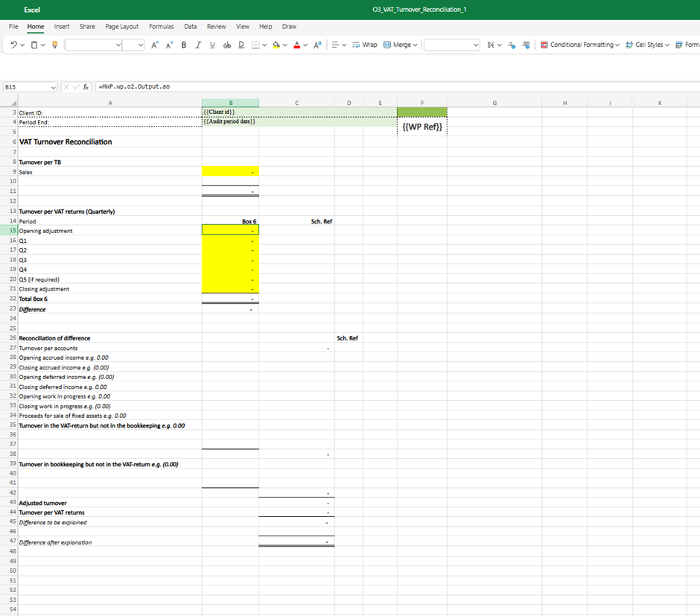This screenshot has width=700, height=616.
Task: Click the Format Painter brush icon
Action: click(x=54, y=45)
